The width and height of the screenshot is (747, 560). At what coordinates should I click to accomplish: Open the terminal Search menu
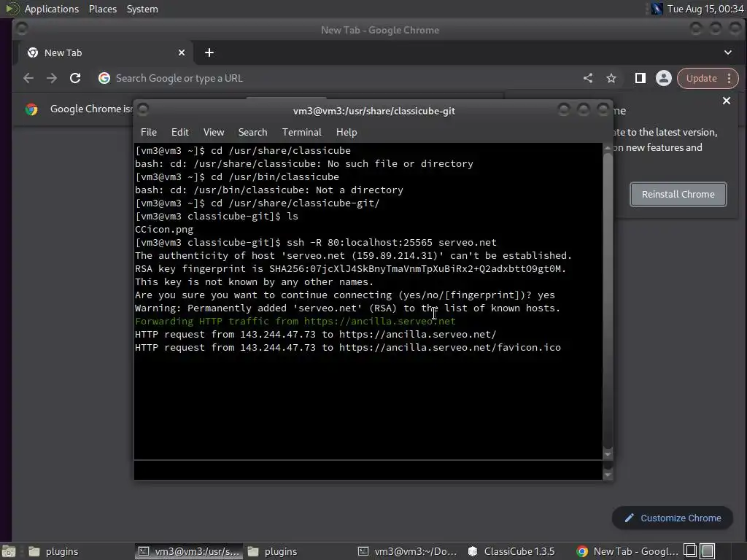point(252,133)
